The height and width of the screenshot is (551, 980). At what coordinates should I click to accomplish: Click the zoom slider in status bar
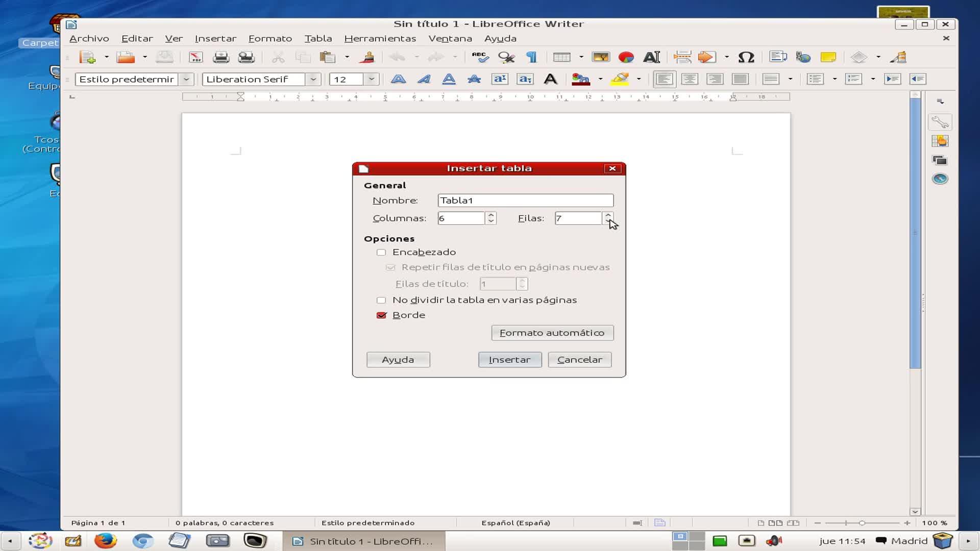pos(862,523)
